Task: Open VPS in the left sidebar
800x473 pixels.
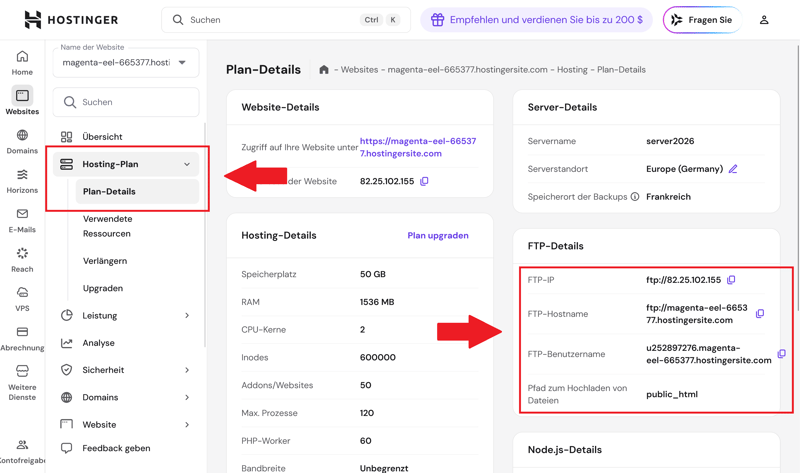Action: click(22, 298)
